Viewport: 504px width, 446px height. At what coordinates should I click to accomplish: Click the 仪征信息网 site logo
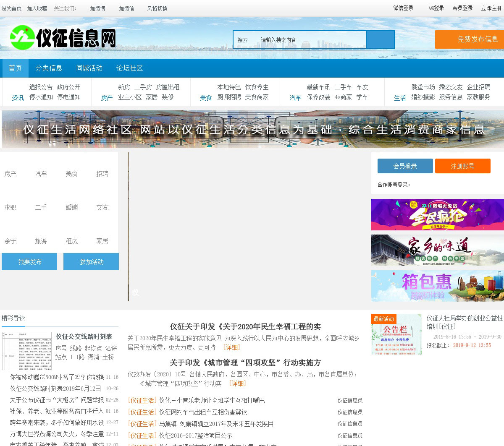[63, 38]
